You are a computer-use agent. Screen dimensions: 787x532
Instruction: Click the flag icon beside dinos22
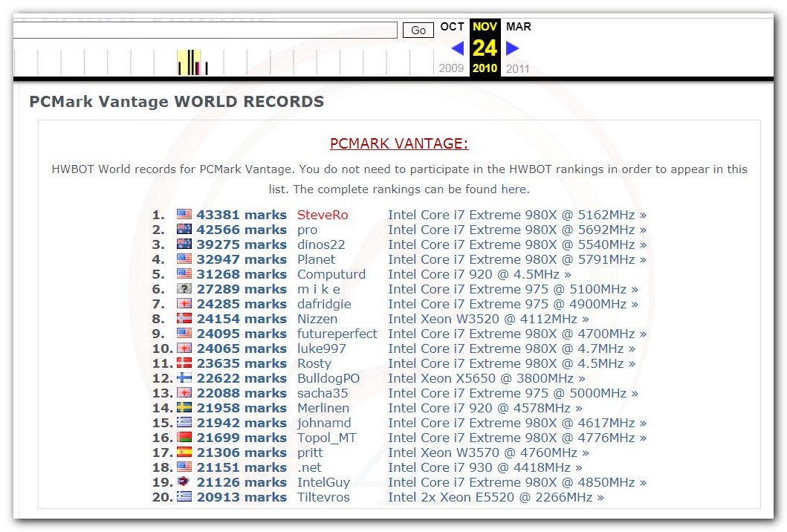[184, 244]
